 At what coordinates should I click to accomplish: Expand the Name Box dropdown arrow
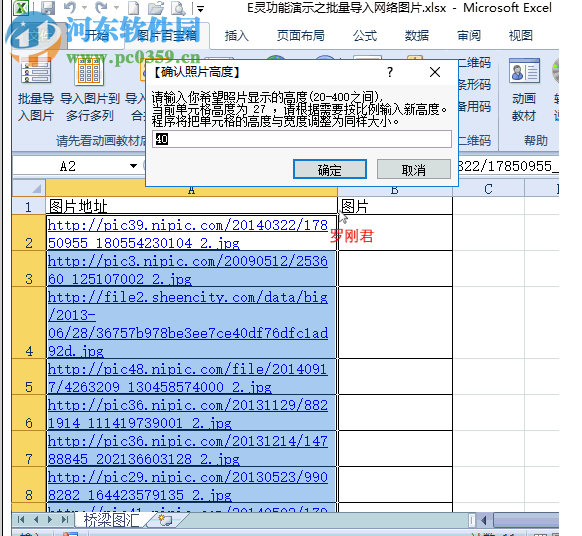(133, 166)
